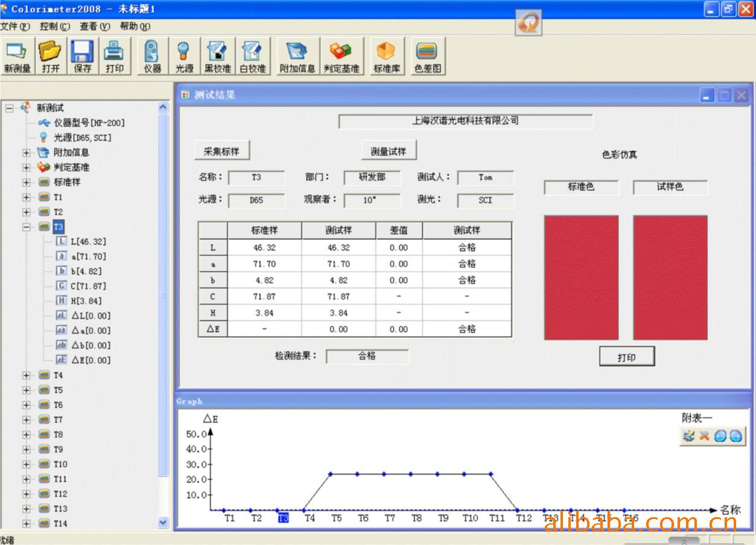756x545 pixels.
Task: Click the tree panel scroll down arrow
Action: (x=163, y=522)
